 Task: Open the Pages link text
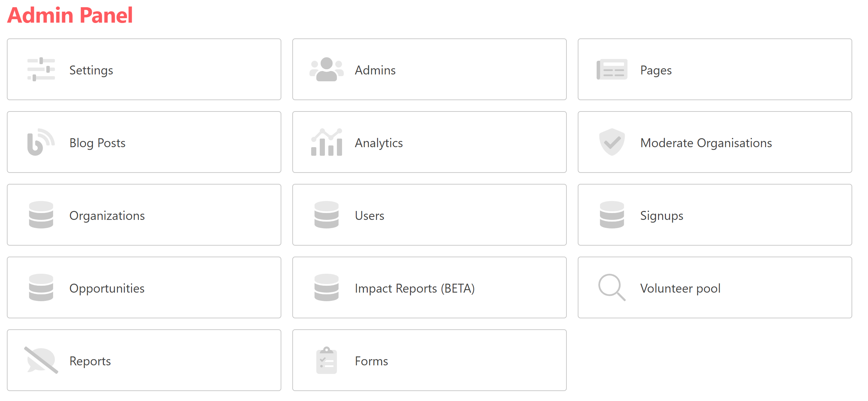click(x=656, y=70)
